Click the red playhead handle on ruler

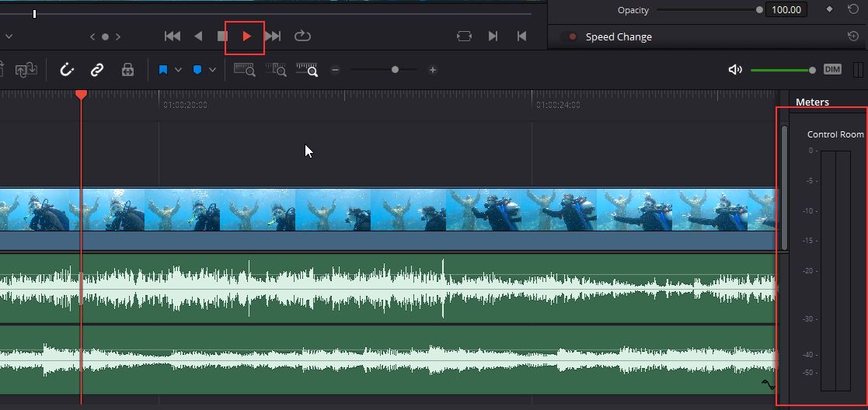click(x=82, y=95)
